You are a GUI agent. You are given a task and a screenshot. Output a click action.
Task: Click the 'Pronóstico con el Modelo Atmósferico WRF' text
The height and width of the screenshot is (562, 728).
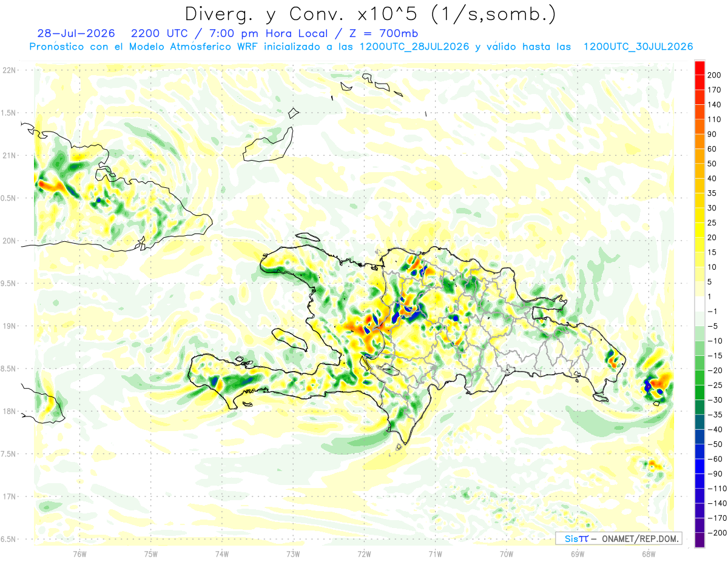[x=144, y=47]
